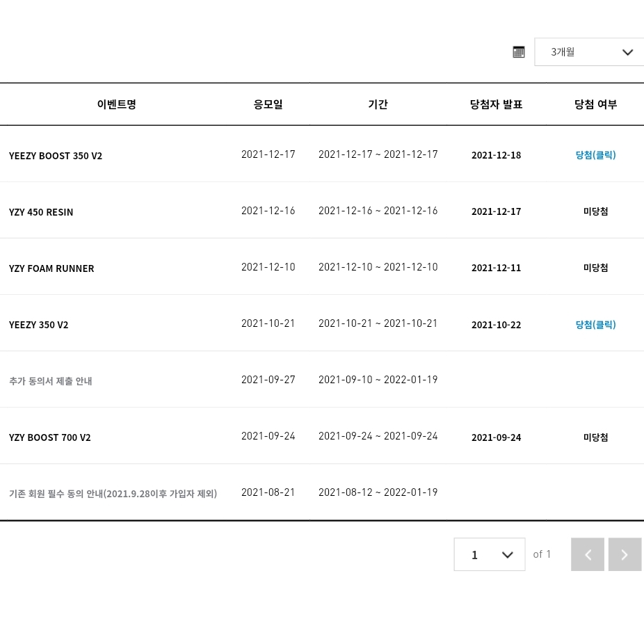644x644 pixels.
Task: Open the 3개월 period dropdown
Action: [x=589, y=51]
